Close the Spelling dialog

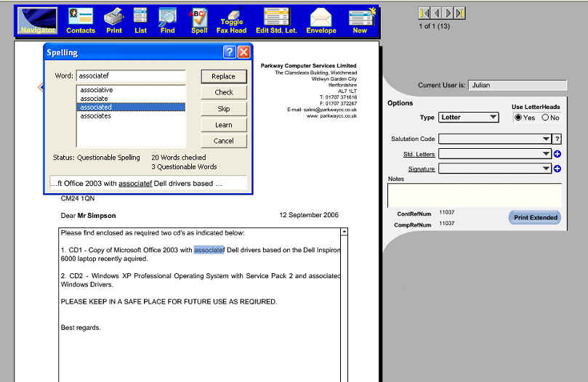tap(243, 52)
